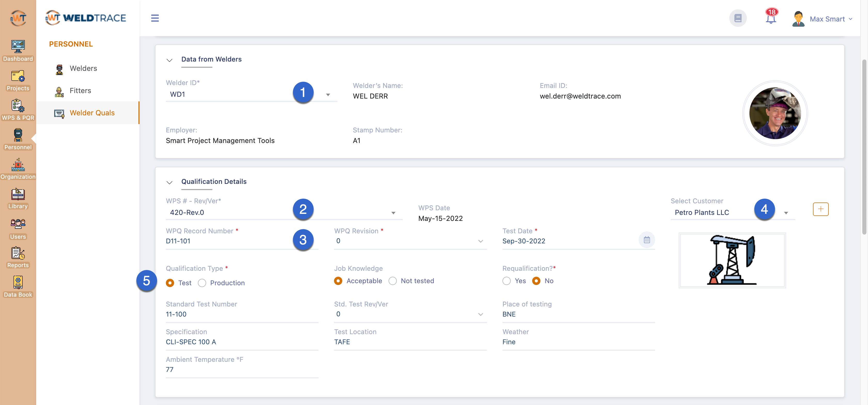Click the customer oil pump logo image
The width and height of the screenshot is (868, 405).
[x=732, y=260]
